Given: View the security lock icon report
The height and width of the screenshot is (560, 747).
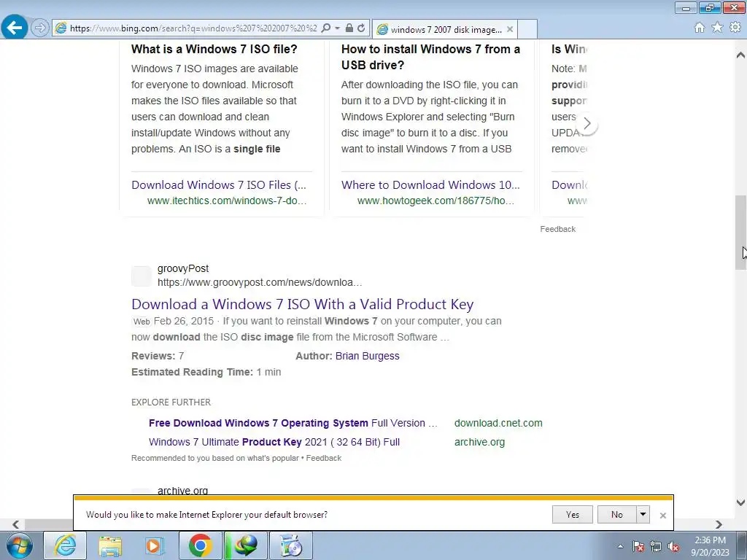Looking at the screenshot, I should coord(349,28).
